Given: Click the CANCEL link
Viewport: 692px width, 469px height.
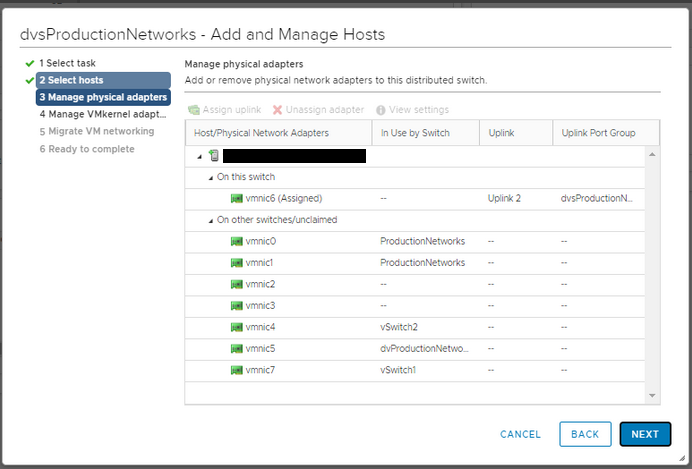Looking at the screenshot, I should 520,435.
